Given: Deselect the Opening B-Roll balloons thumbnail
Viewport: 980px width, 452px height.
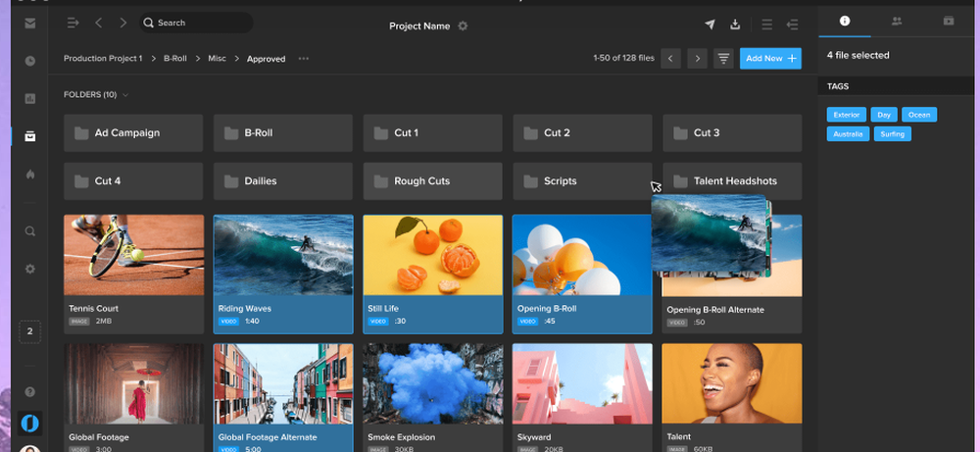Looking at the screenshot, I should click(x=582, y=255).
